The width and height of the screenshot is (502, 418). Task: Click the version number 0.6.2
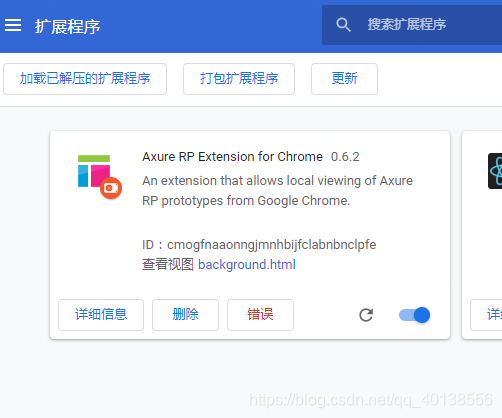(345, 157)
